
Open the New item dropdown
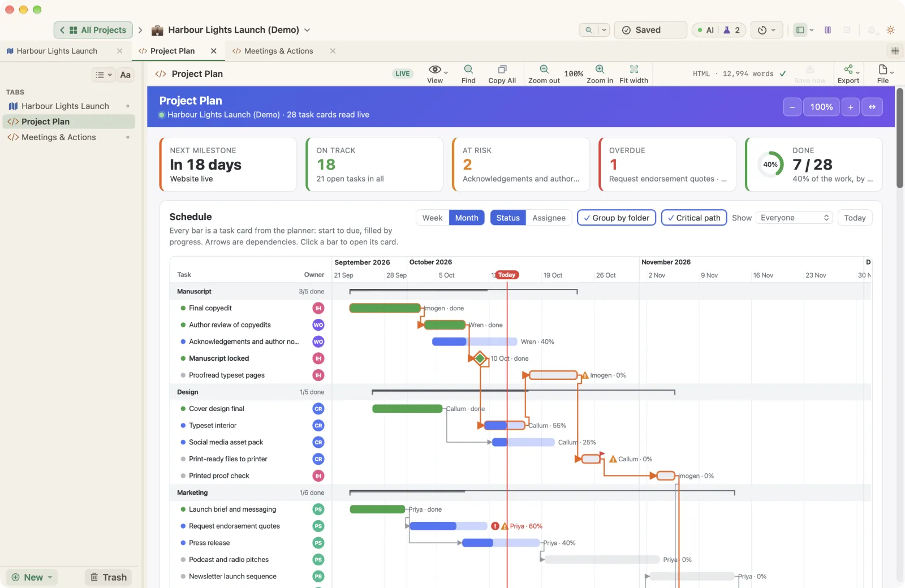[32, 577]
